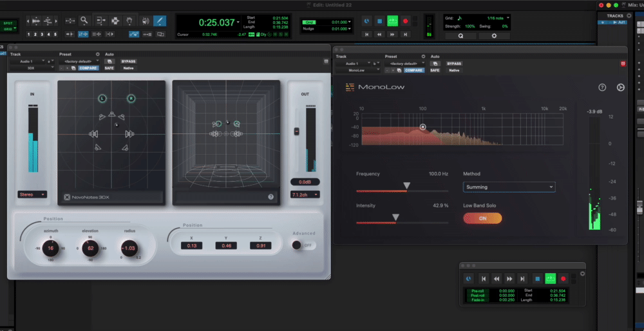Select the Pencil tool

[159, 21]
